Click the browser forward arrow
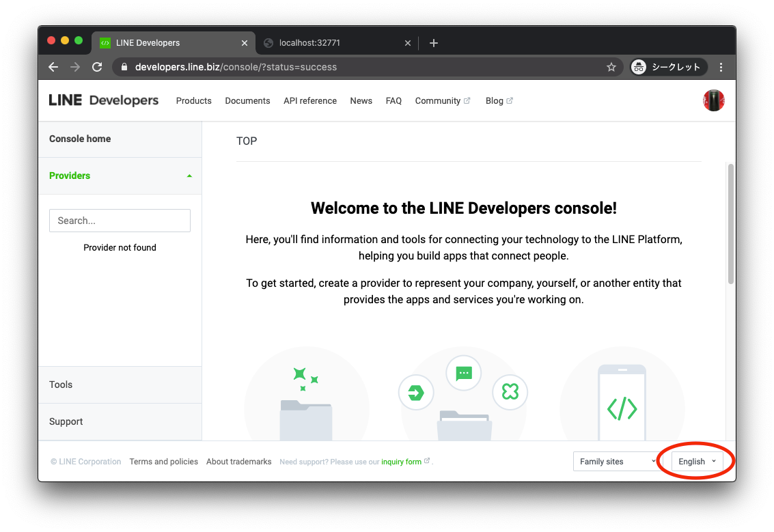Image resolution: width=774 pixels, height=532 pixels. click(75, 67)
